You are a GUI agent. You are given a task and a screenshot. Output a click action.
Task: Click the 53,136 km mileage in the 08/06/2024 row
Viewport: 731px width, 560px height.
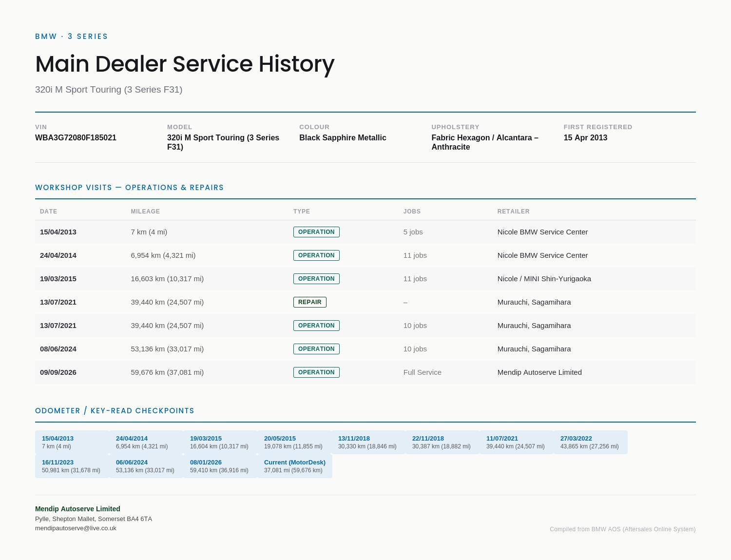167,349
